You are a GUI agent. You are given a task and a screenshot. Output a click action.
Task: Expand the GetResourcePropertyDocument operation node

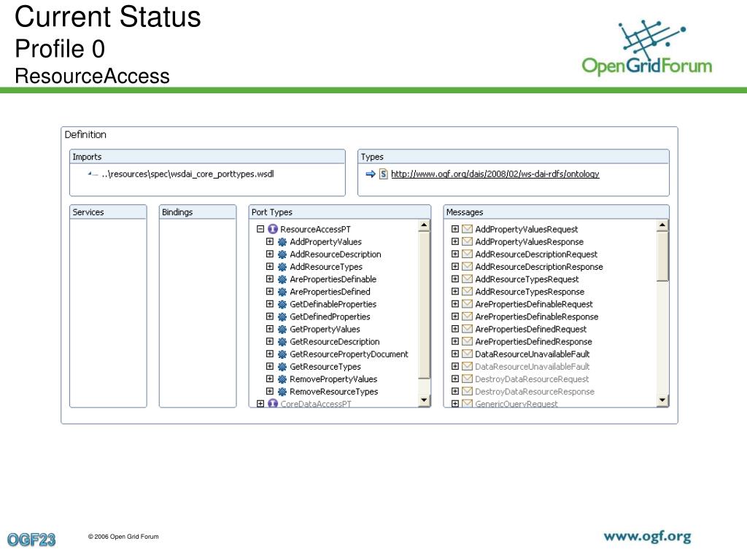point(270,354)
